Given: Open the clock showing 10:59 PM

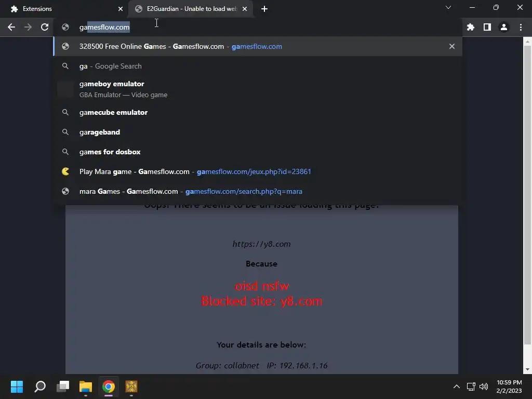Looking at the screenshot, I should 509,387.
